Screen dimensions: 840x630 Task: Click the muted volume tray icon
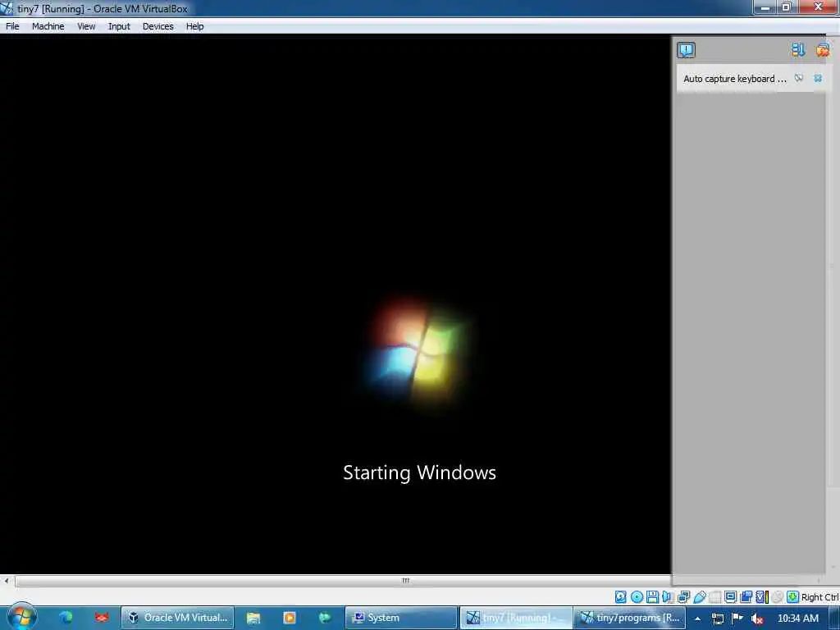(757, 619)
